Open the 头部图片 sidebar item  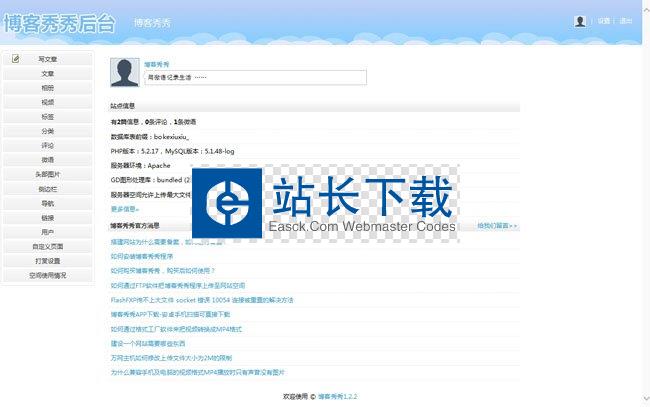[x=48, y=174]
